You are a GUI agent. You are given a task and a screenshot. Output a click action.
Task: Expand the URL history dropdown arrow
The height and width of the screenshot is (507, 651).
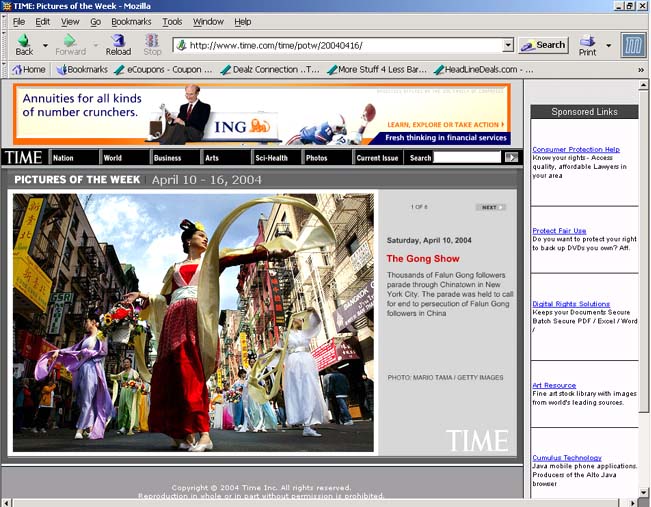pyautogui.click(x=507, y=45)
